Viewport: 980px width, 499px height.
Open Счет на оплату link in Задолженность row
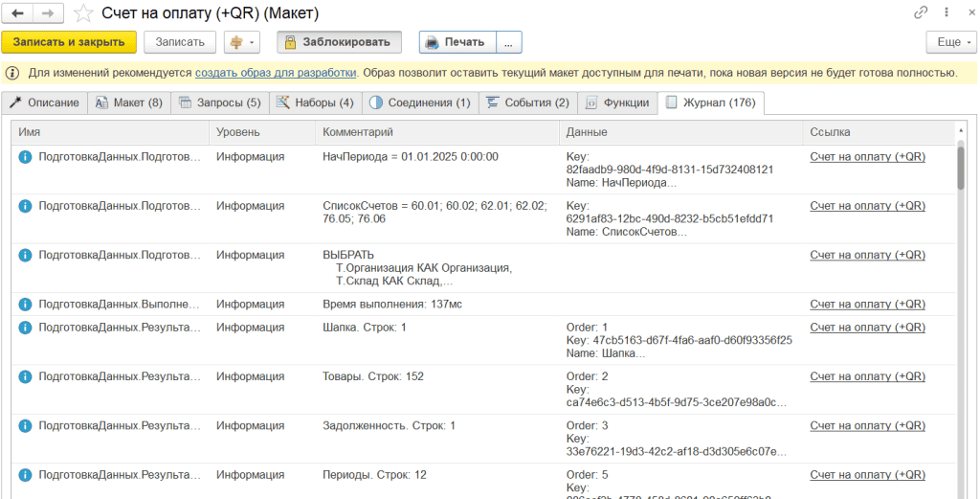[867, 426]
